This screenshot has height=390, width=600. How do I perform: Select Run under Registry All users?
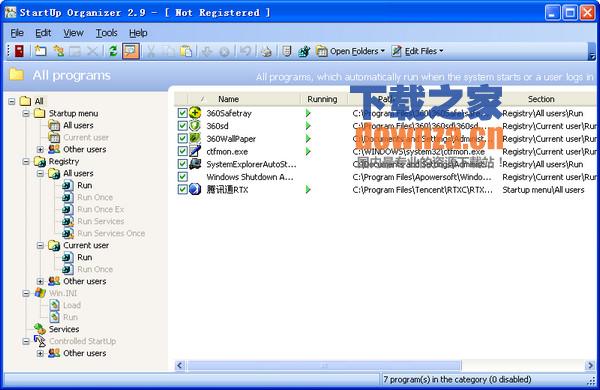pos(85,185)
